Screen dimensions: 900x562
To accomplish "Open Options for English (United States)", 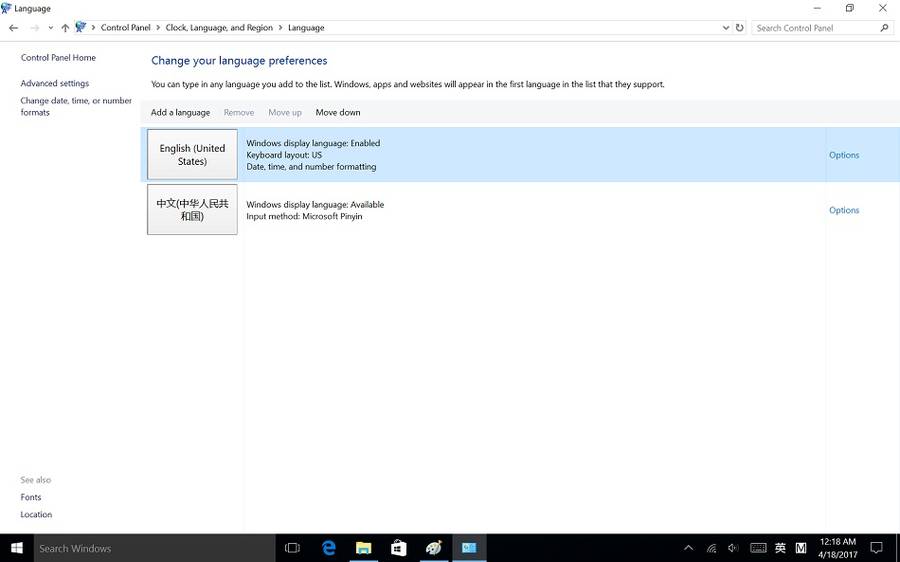I will coord(844,155).
